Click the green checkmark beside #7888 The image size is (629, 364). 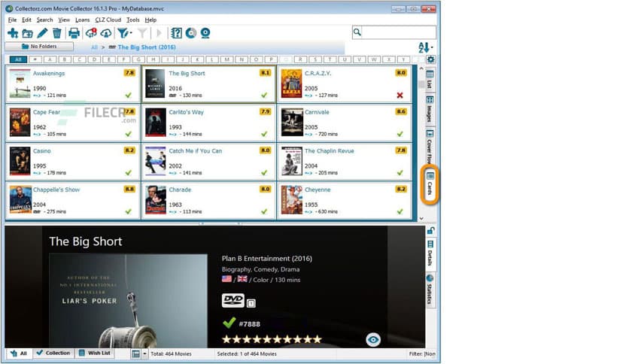coord(229,323)
